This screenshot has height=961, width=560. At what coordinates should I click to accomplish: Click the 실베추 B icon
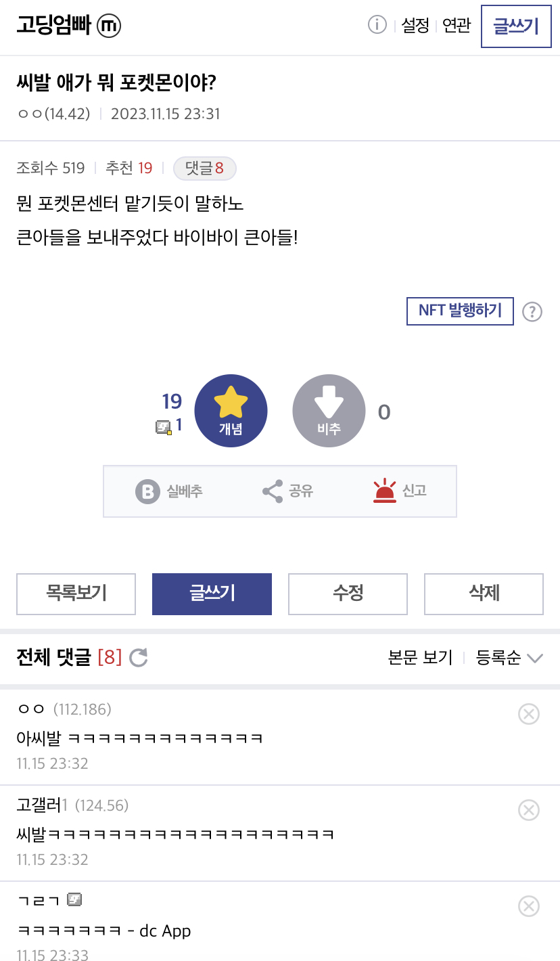click(x=147, y=491)
